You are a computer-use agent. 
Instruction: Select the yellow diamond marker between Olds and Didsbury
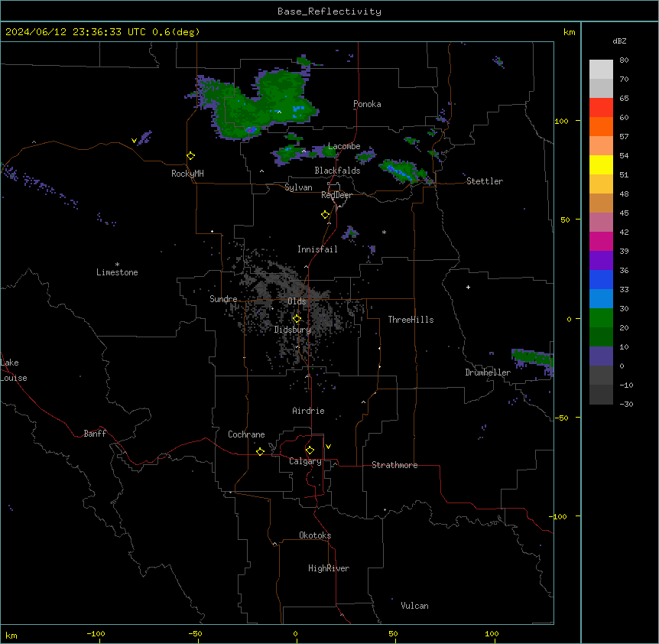(297, 319)
